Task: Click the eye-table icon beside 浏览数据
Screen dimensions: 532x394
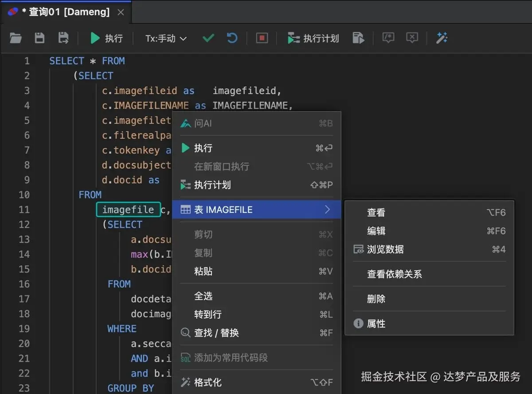Action: tap(358, 249)
